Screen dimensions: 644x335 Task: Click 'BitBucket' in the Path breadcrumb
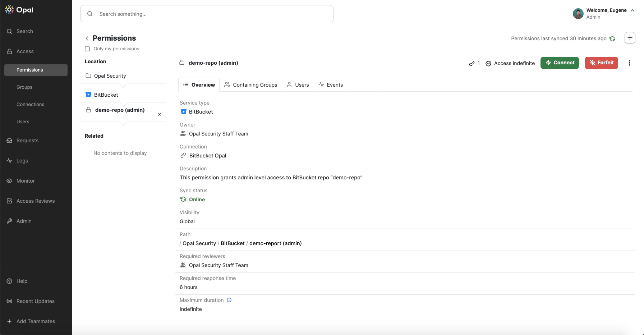click(233, 243)
